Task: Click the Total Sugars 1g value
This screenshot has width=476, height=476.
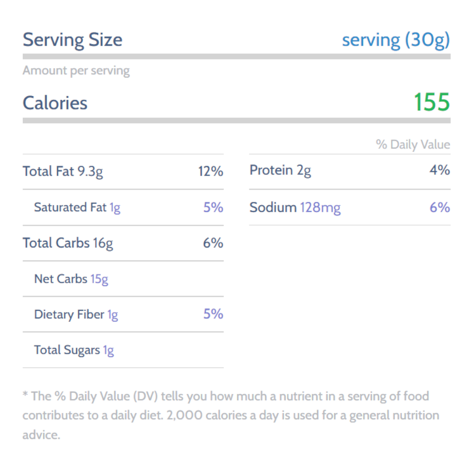Action: tap(109, 350)
